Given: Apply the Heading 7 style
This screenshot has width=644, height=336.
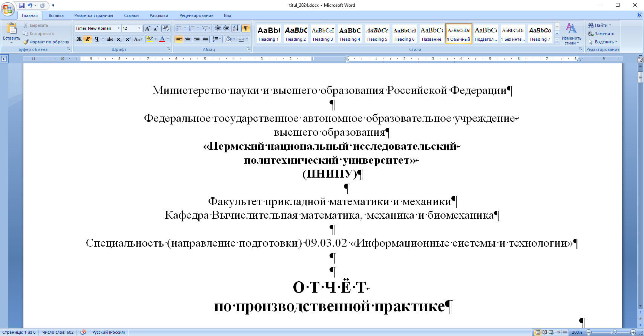Looking at the screenshot, I should point(540,34).
